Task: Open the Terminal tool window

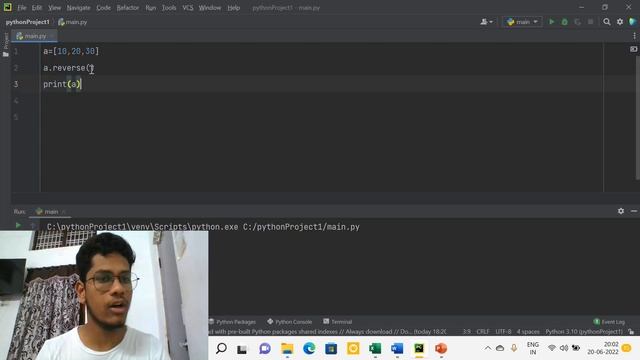Action: 338,322
